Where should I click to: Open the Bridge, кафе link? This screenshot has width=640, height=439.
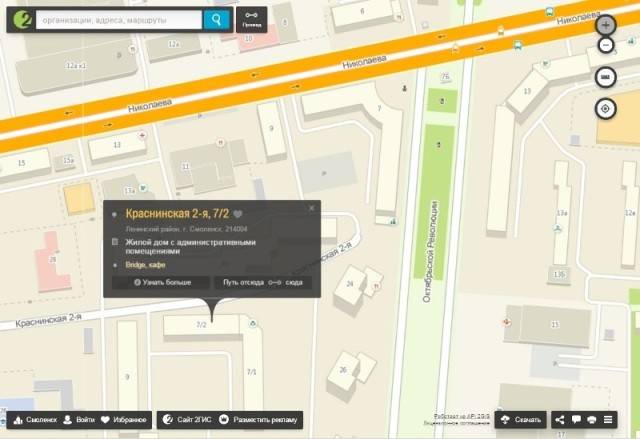(x=147, y=265)
